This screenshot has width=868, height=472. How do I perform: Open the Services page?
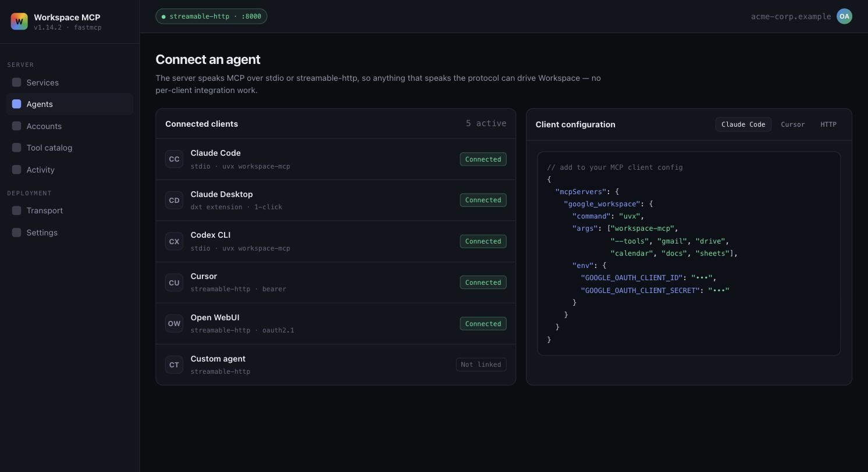click(x=70, y=83)
